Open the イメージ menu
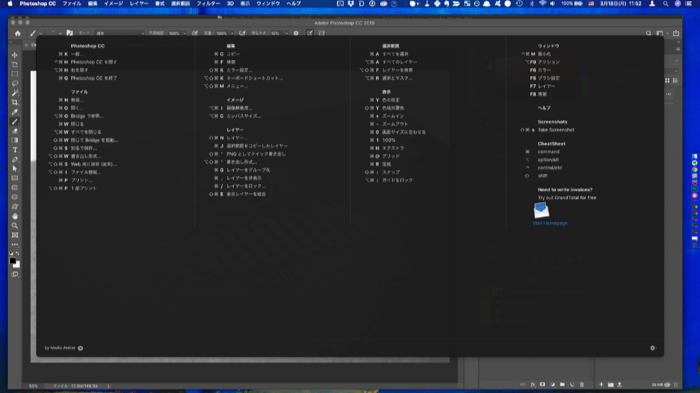 click(x=113, y=4)
